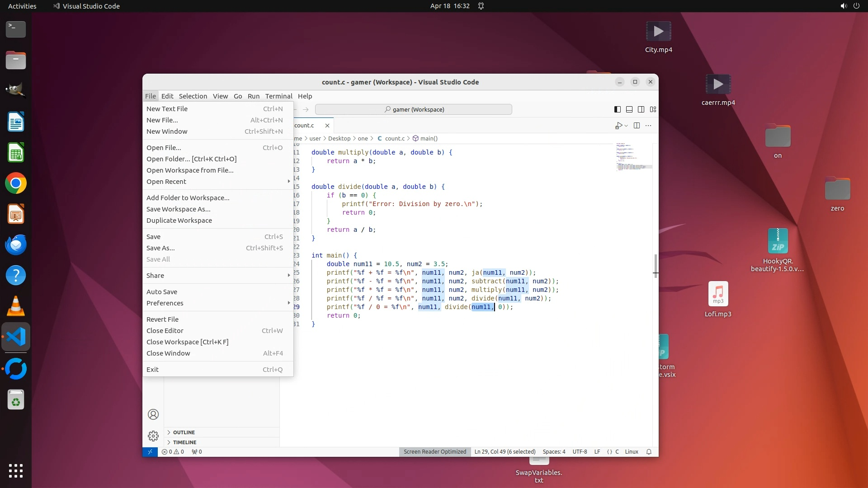Open the Manage gear icon
This screenshot has width=868, height=488.
pos(153,436)
